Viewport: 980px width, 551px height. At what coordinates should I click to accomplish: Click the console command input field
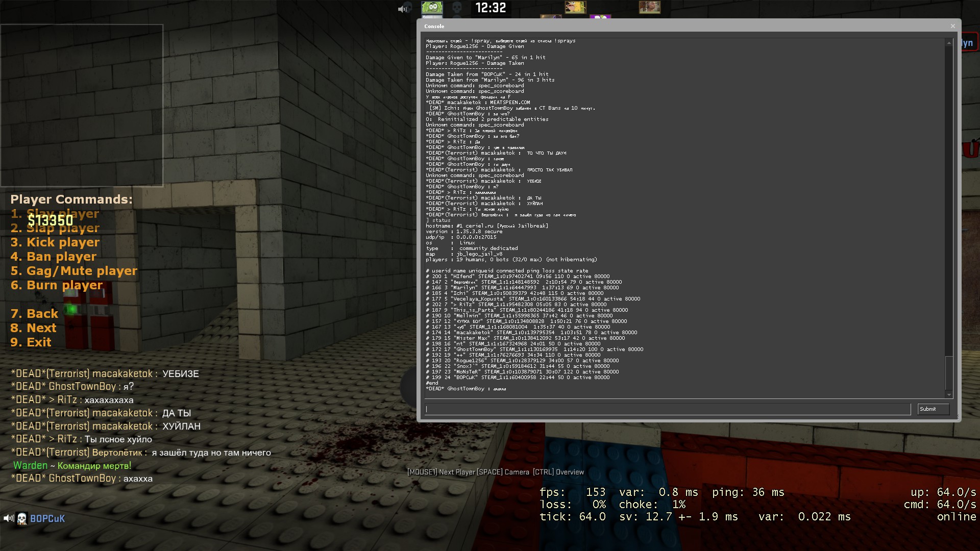[668, 409]
